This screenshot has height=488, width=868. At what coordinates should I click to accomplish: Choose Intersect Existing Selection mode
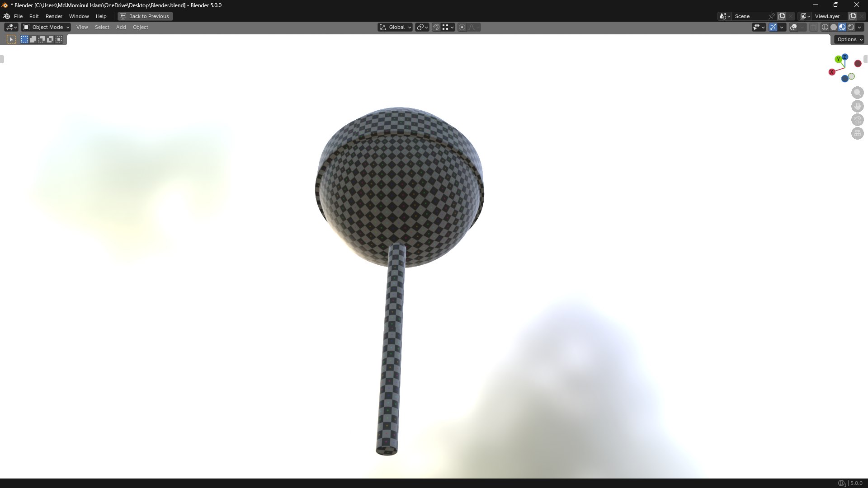coord(59,40)
